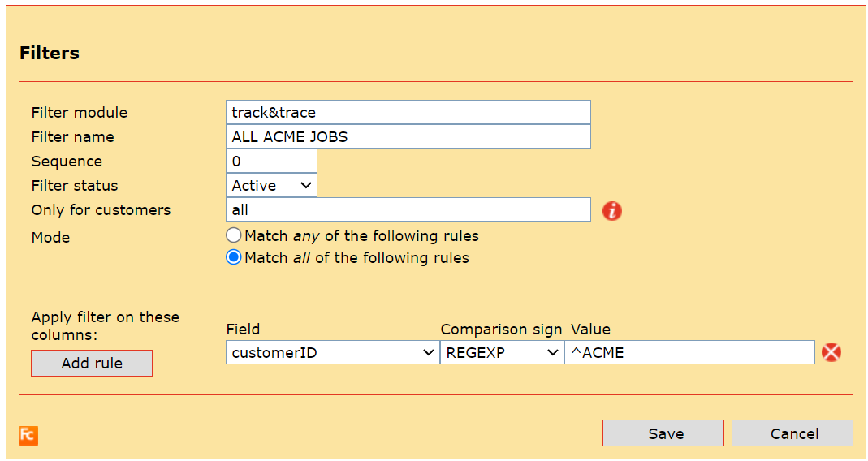Screen dimensions: 868x461
Task: Open the Filter status dropdown
Action: 271,186
